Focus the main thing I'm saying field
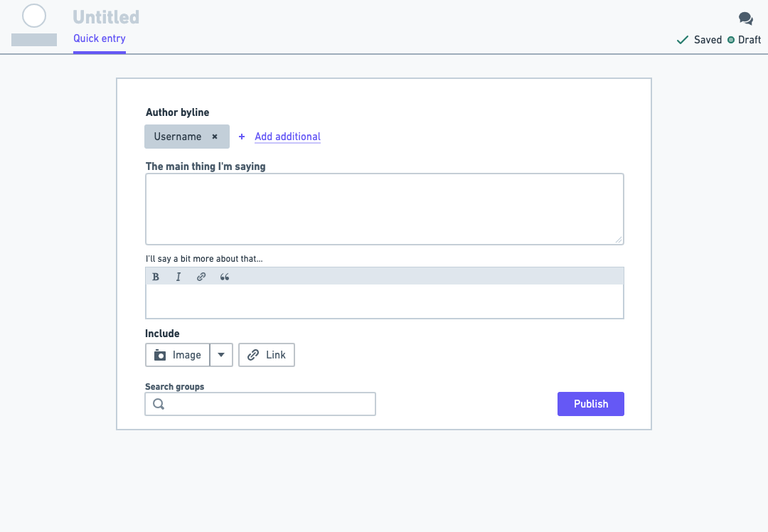The image size is (768, 532). (x=384, y=208)
